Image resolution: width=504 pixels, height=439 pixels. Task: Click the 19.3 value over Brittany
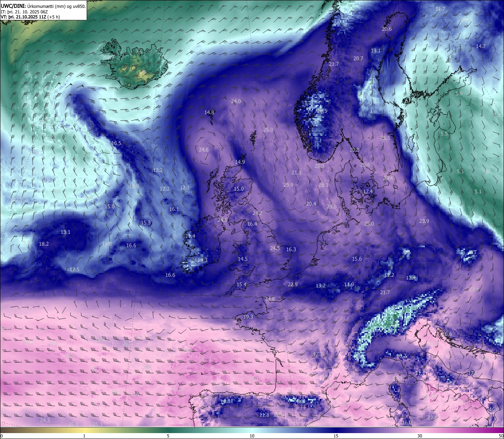coord(248,317)
